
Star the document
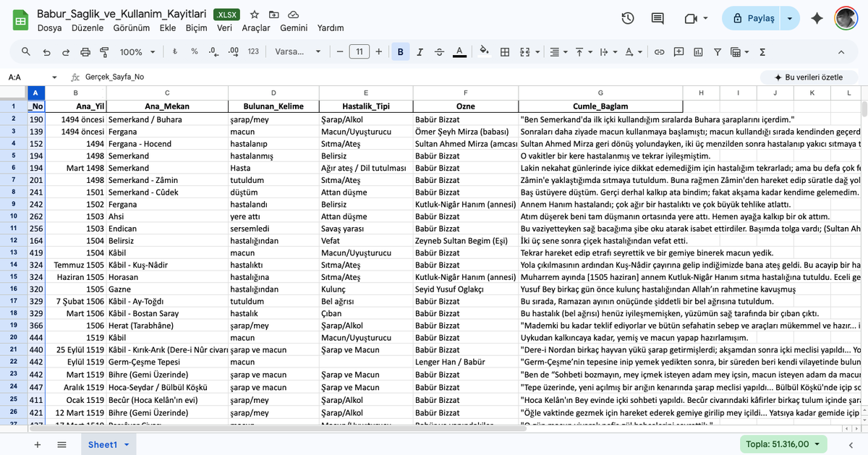[x=255, y=14]
